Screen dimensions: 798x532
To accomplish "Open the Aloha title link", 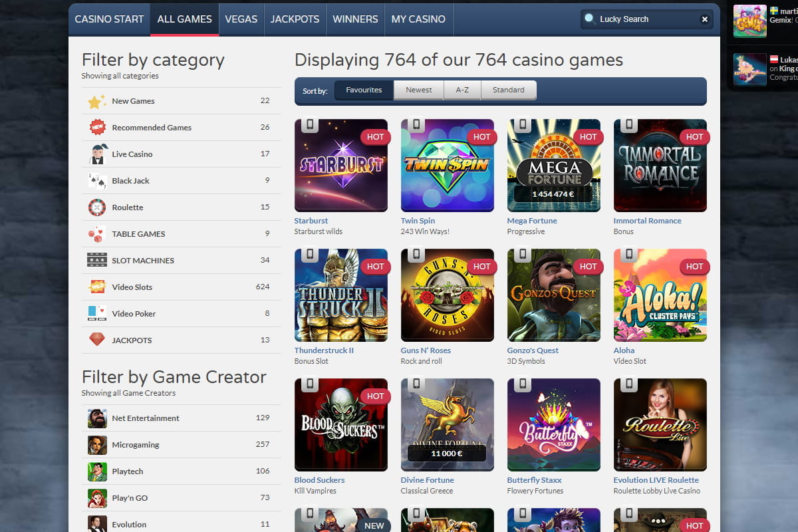I will coord(624,350).
